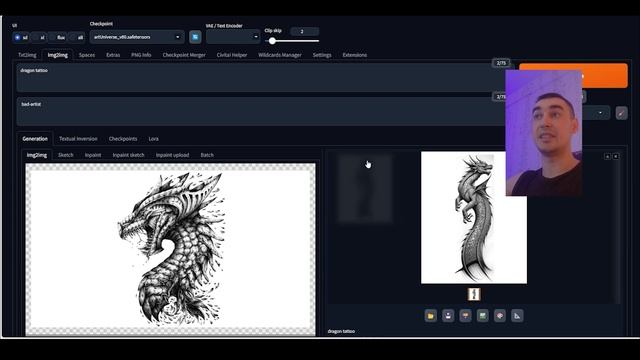Switch to the Txt2img tab
The width and height of the screenshot is (640, 360).
pyautogui.click(x=27, y=55)
